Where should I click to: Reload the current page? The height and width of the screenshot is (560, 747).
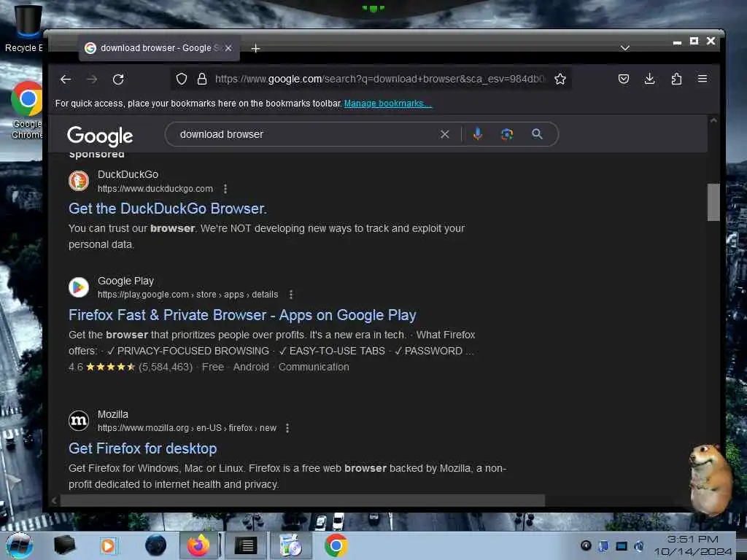pyautogui.click(x=118, y=79)
